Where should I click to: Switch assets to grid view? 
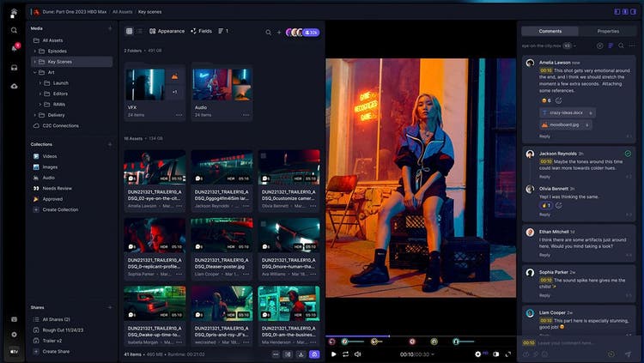(x=130, y=31)
